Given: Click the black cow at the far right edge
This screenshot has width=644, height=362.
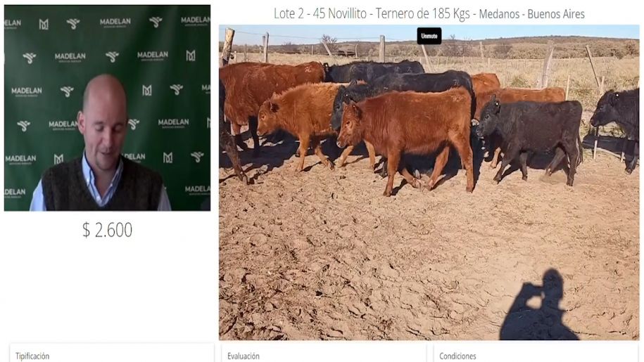Looking at the screenshot, I should pyautogui.click(x=616, y=123).
